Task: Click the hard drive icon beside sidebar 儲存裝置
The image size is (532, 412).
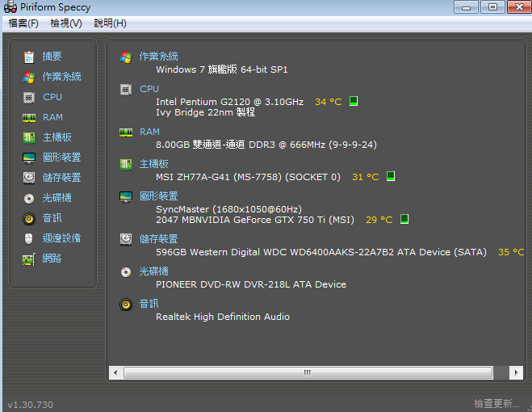Action: click(29, 178)
